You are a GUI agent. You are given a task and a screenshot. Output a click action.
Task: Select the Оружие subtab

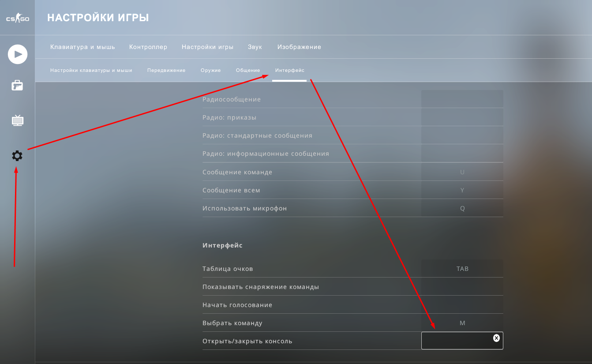[x=210, y=70]
